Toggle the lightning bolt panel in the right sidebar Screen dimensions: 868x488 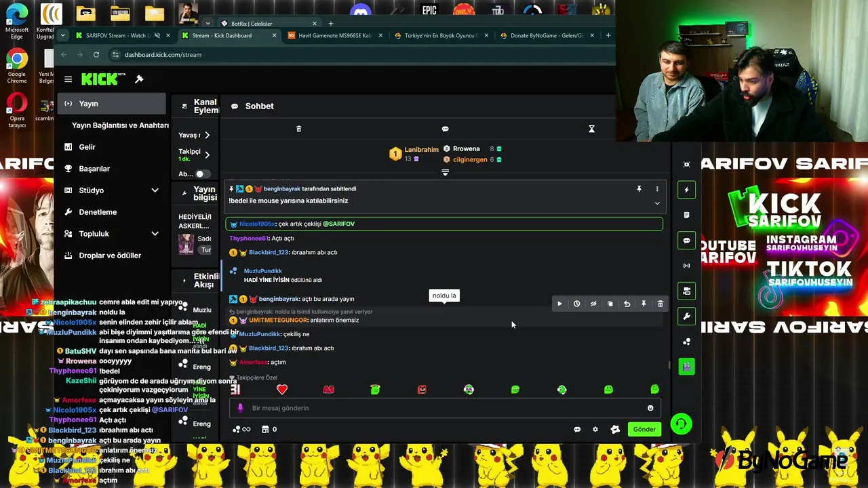tap(686, 190)
